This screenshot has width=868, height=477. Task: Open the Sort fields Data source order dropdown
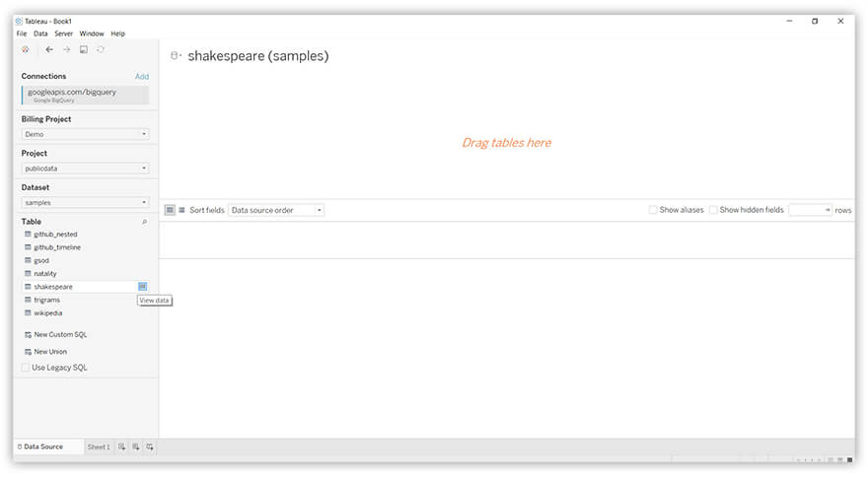pyautogui.click(x=275, y=210)
